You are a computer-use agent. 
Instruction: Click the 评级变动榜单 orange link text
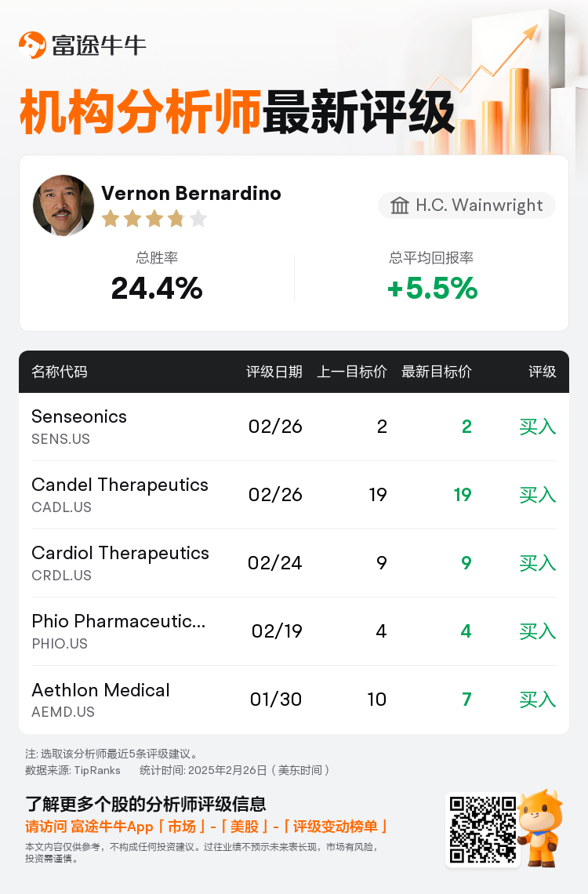pyautogui.click(x=335, y=826)
